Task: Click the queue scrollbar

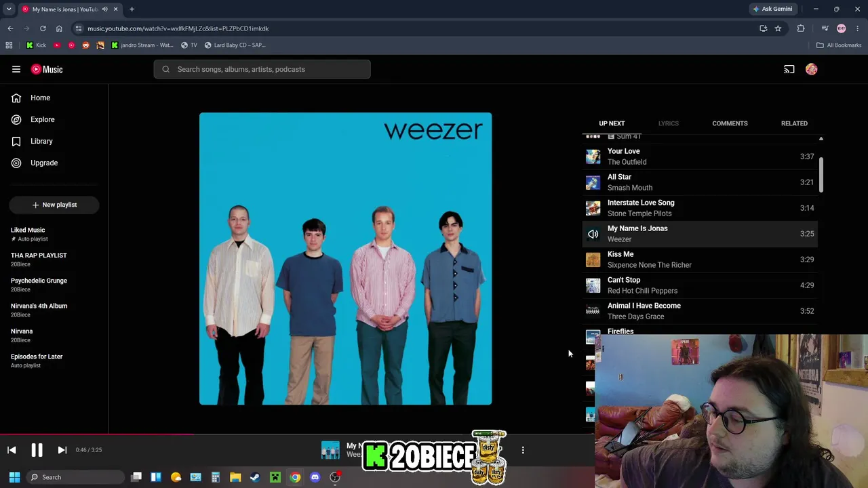Action: point(821,175)
